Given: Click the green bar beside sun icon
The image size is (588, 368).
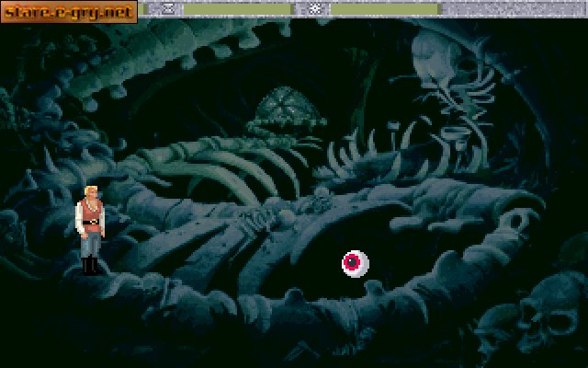Looking at the screenshot, I should pyautogui.click(x=384, y=9).
